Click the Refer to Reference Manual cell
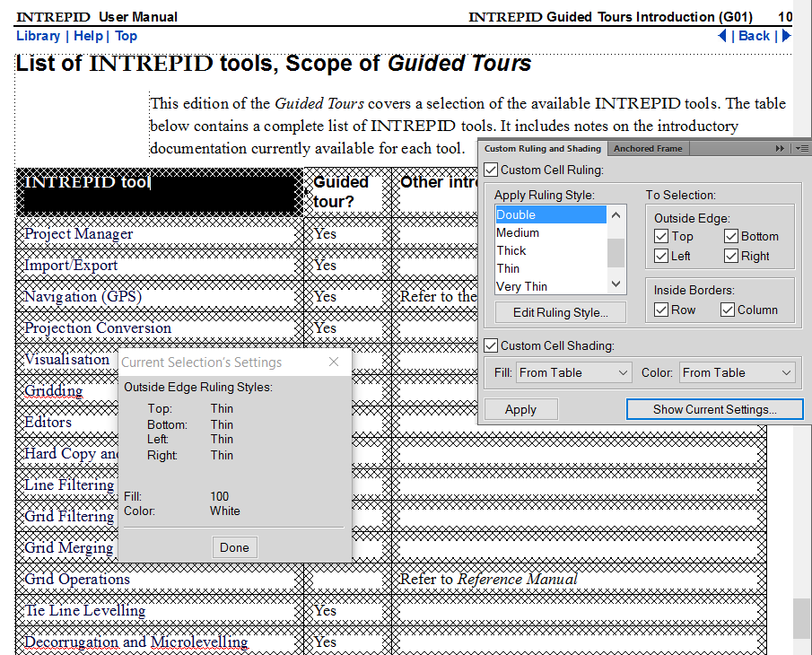This screenshot has width=812, height=655. [x=579, y=579]
